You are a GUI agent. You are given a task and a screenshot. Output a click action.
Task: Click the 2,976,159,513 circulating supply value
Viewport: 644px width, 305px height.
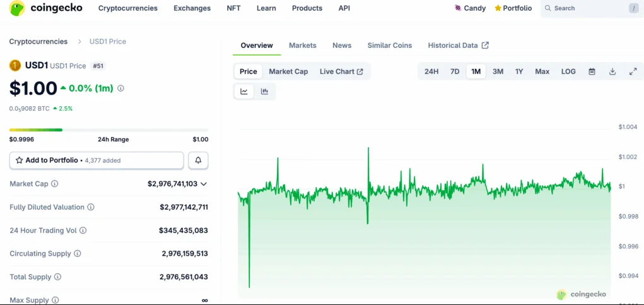(x=185, y=254)
